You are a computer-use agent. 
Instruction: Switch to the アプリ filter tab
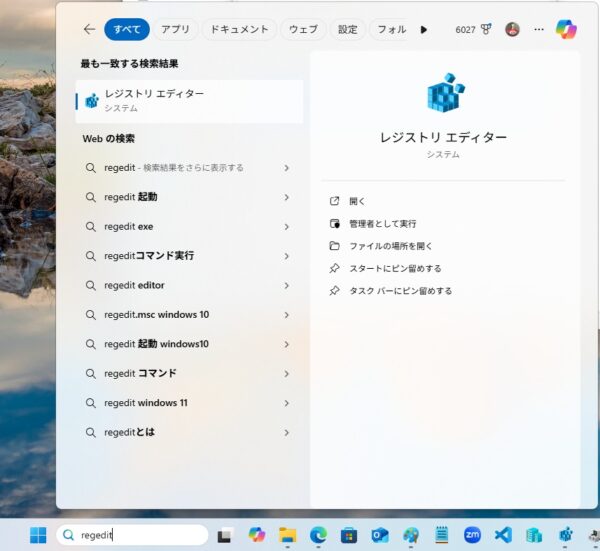tap(176, 29)
